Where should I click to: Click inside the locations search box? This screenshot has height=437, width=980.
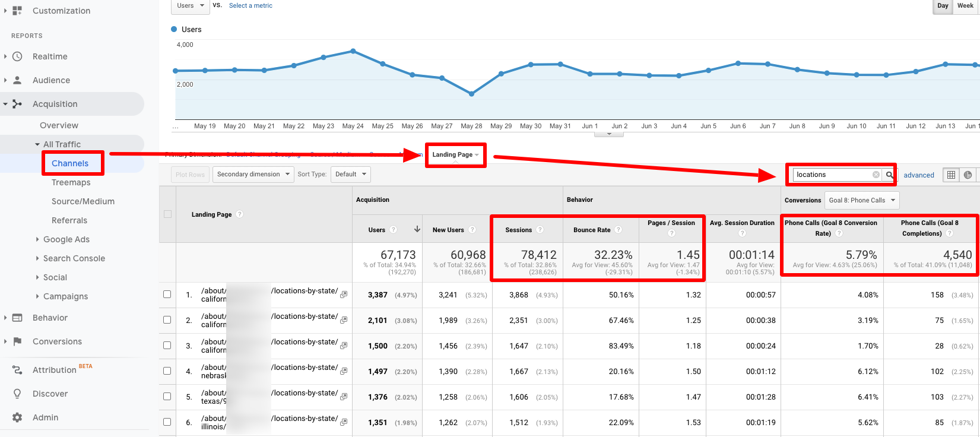pyautogui.click(x=831, y=175)
